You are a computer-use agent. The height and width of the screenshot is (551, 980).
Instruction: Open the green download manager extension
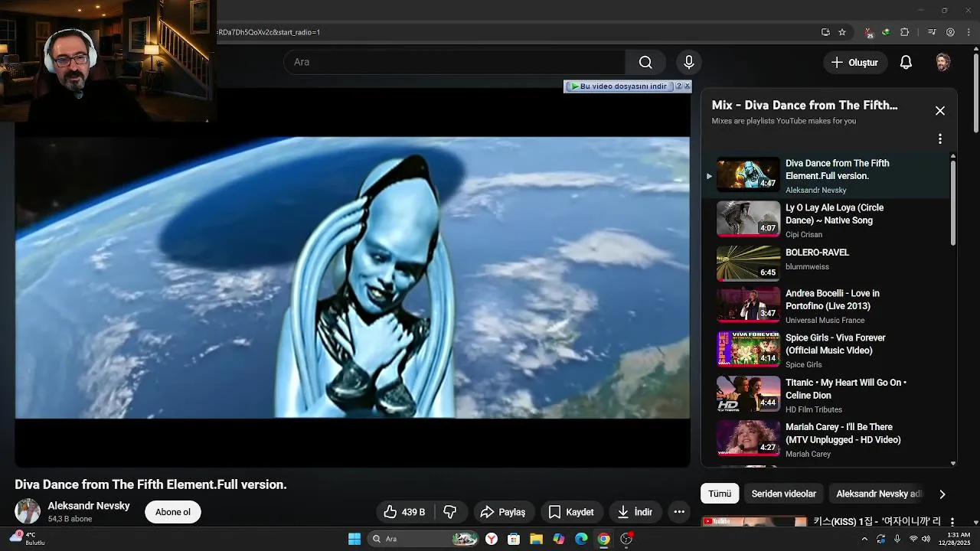[886, 32]
